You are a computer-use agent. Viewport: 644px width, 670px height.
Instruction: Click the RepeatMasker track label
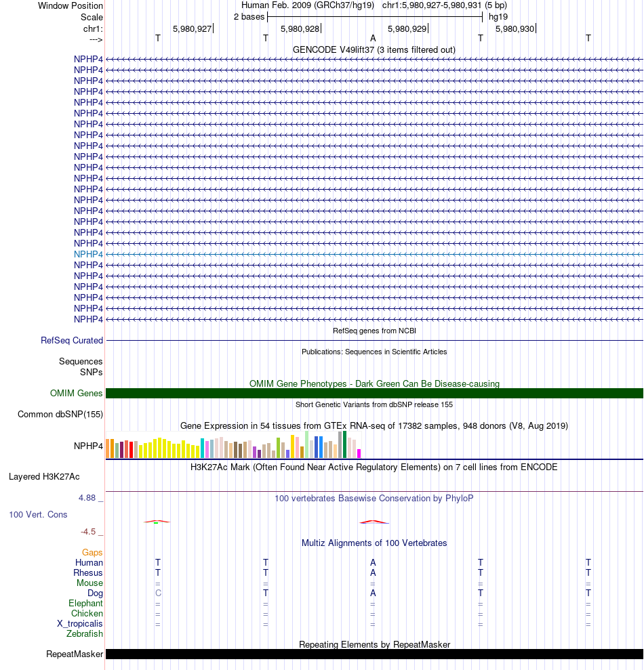[75, 654]
